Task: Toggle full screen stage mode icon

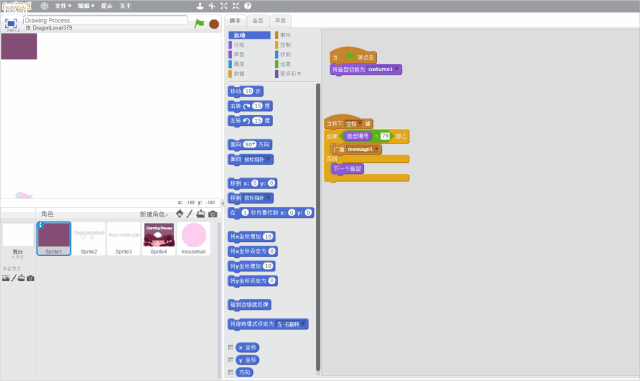Action: coord(11,23)
